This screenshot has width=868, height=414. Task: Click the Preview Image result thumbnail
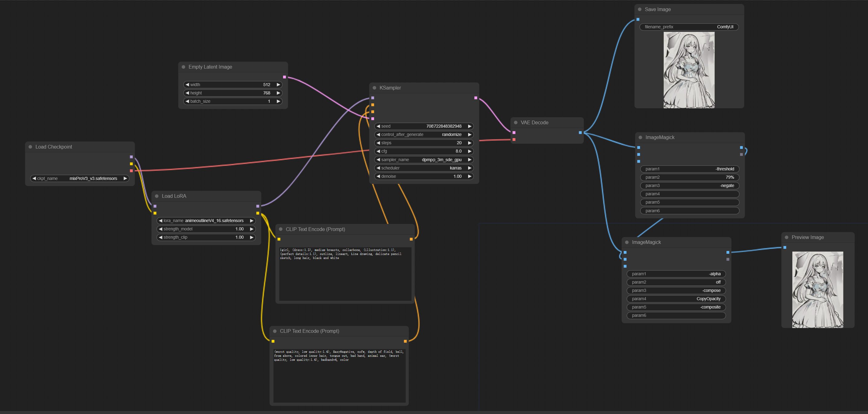[x=817, y=290]
